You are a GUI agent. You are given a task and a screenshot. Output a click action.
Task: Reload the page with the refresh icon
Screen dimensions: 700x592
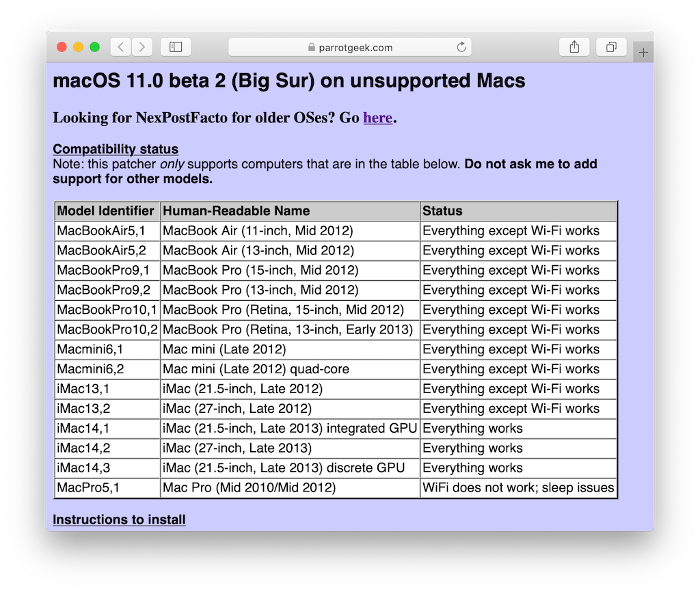pos(461,47)
